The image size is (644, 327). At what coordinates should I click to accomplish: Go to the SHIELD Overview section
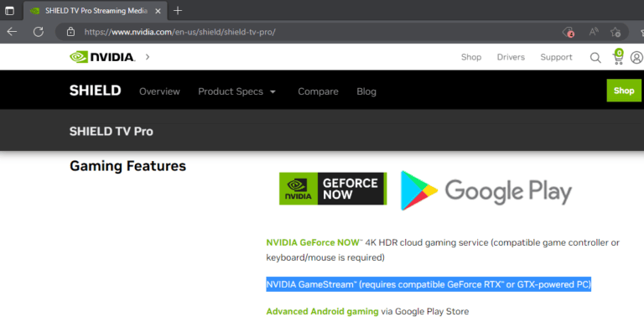pos(159,91)
